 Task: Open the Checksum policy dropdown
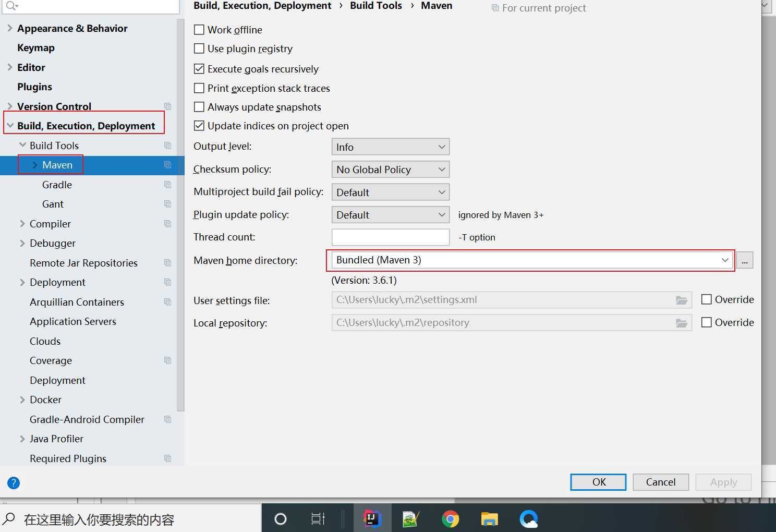tap(391, 170)
